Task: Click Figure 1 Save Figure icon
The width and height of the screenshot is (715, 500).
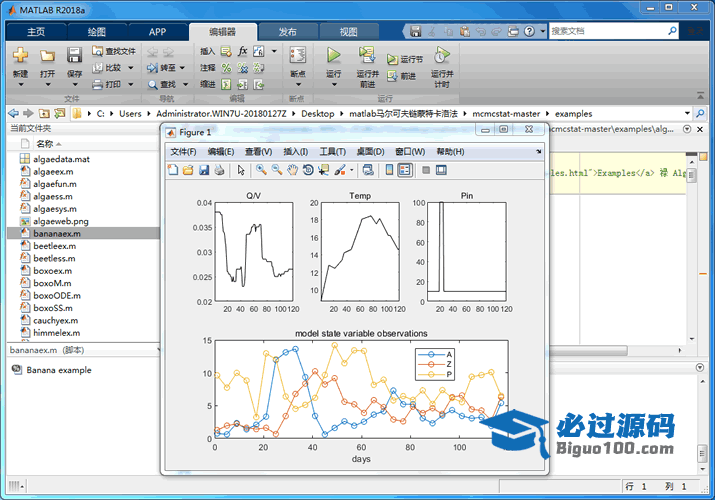Action: click(x=204, y=170)
